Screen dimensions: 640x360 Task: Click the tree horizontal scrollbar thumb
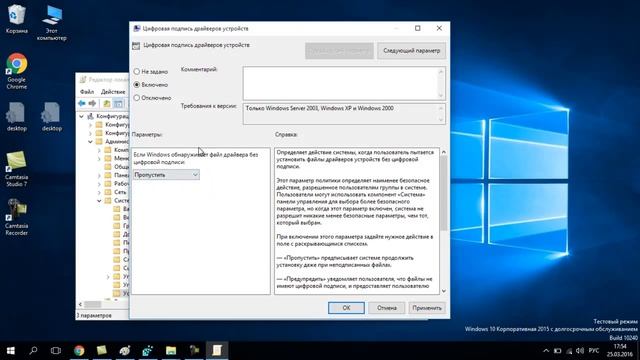coord(93,304)
